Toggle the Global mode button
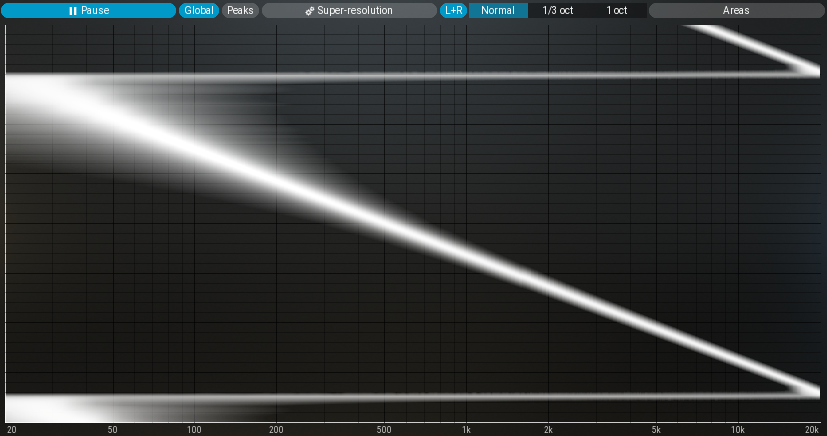Image resolution: width=827 pixels, height=436 pixels. pos(199,11)
